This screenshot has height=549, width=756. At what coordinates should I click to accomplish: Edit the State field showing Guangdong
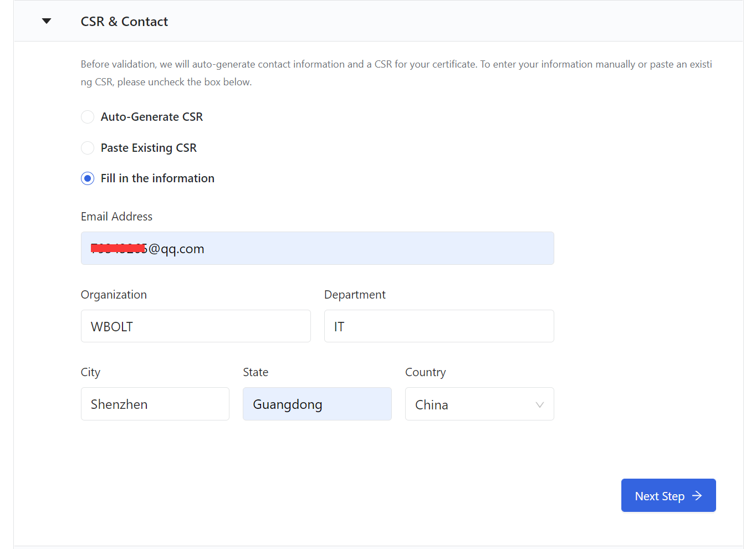[316, 404]
